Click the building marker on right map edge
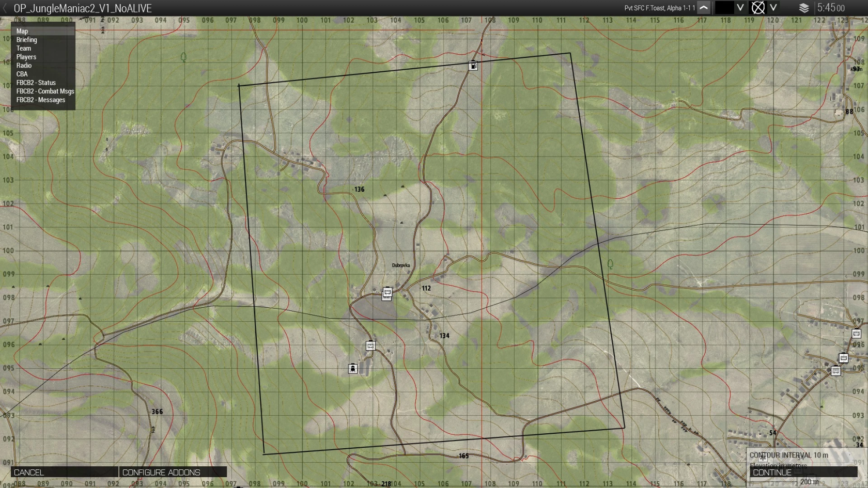Image resolution: width=868 pixels, height=488 pixels. pyautogui.click(x=856, y=334)
